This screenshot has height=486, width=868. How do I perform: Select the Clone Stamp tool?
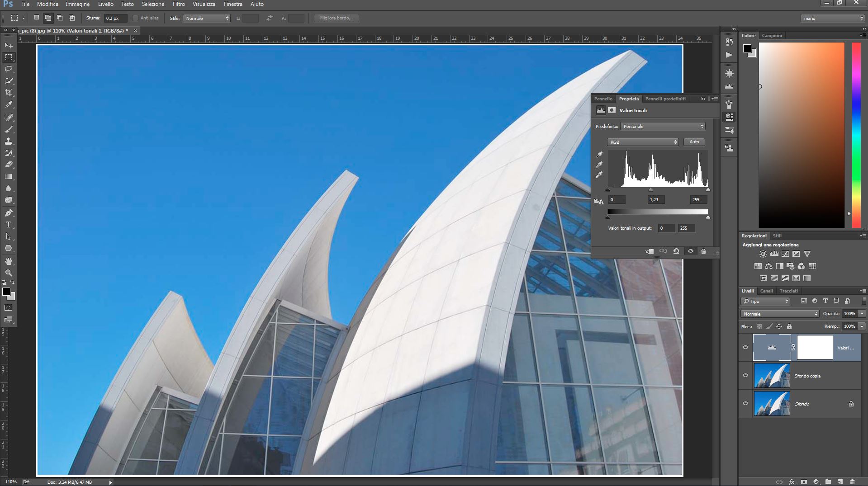point(9,141)
